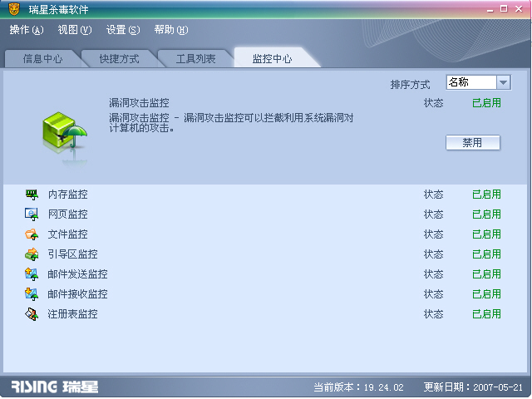Click the Rising lion logo in title bar
Image resolution: width=532 pixels, height=399 pixels.
point(14,9)
